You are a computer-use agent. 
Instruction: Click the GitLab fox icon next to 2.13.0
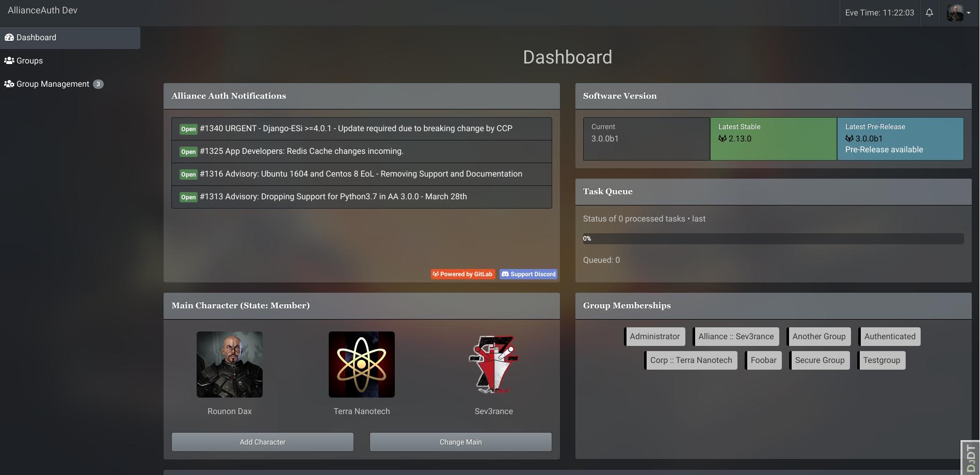point(721,138)
